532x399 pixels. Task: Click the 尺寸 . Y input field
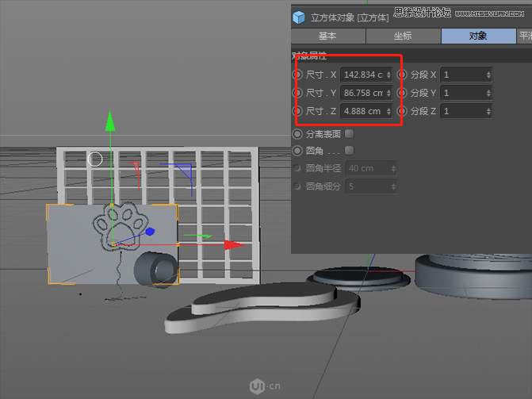point(362,93)
